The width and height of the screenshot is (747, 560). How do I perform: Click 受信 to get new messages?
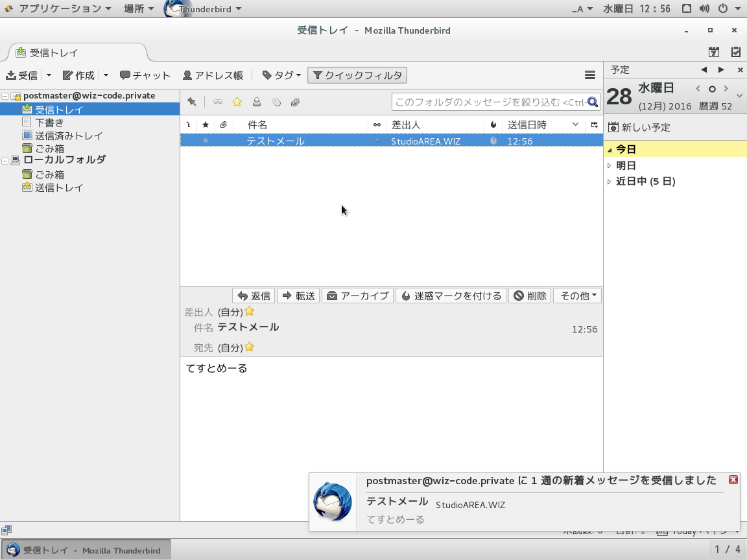coord(22,75)
